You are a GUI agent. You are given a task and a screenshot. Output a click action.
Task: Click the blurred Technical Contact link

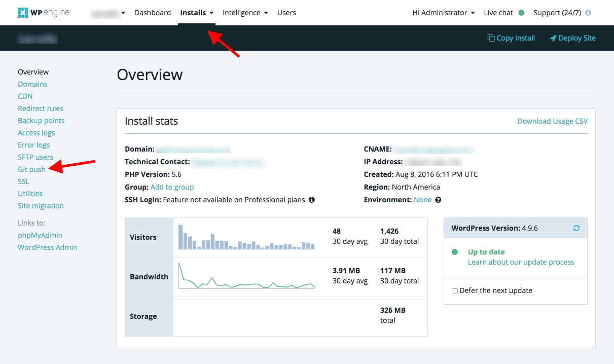pyautogui.click(x=229, y=162)
